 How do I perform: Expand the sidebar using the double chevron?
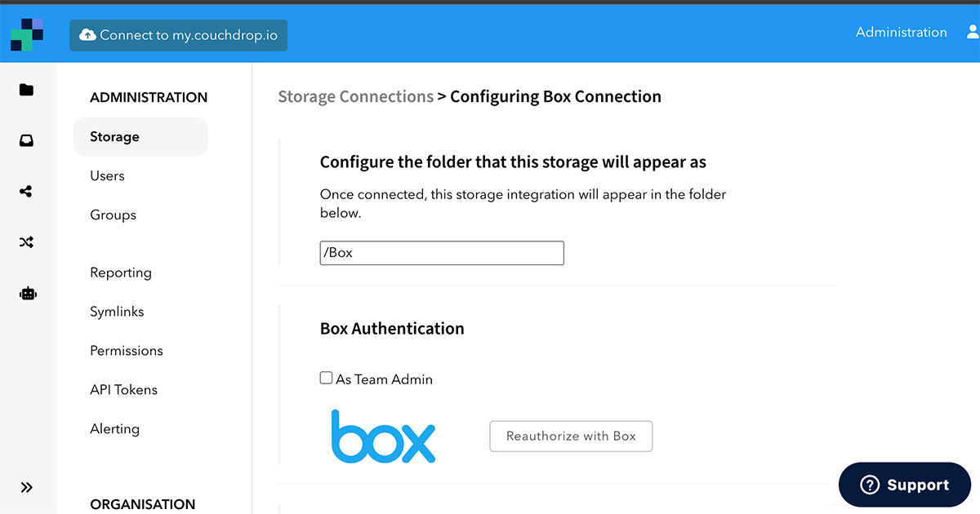click(x=27, y=487)
